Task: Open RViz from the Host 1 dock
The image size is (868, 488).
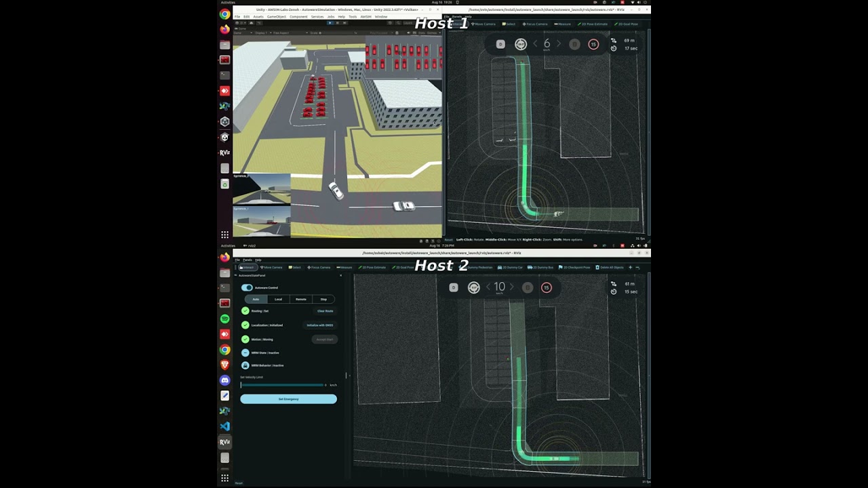Action: [x=224, y=152]
